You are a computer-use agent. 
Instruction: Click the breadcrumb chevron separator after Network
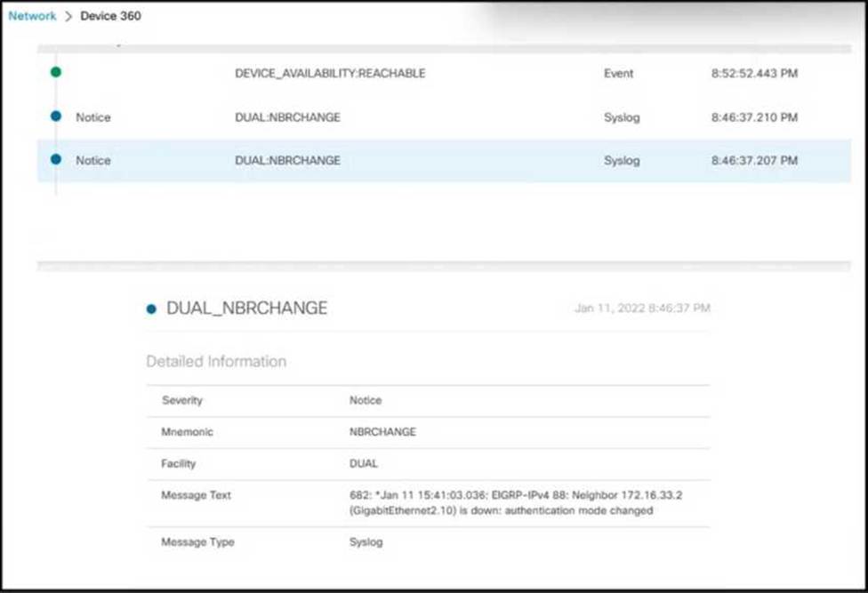click(x=68, y=16)
